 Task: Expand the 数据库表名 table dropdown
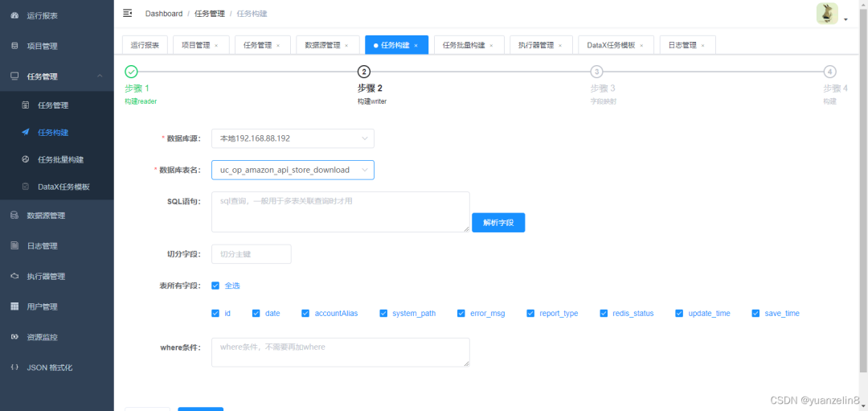pos(293,170)
